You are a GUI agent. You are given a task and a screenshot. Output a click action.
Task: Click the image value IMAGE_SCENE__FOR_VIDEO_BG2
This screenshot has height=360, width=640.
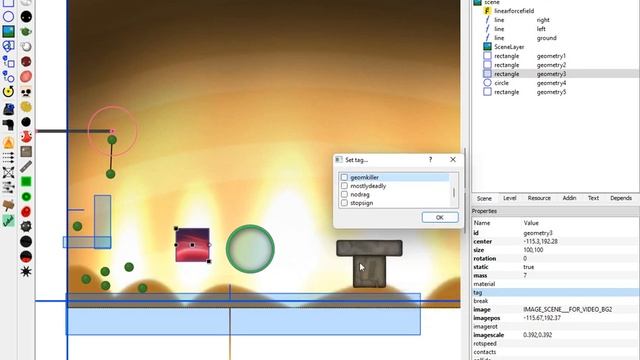[x=567, y=310]
